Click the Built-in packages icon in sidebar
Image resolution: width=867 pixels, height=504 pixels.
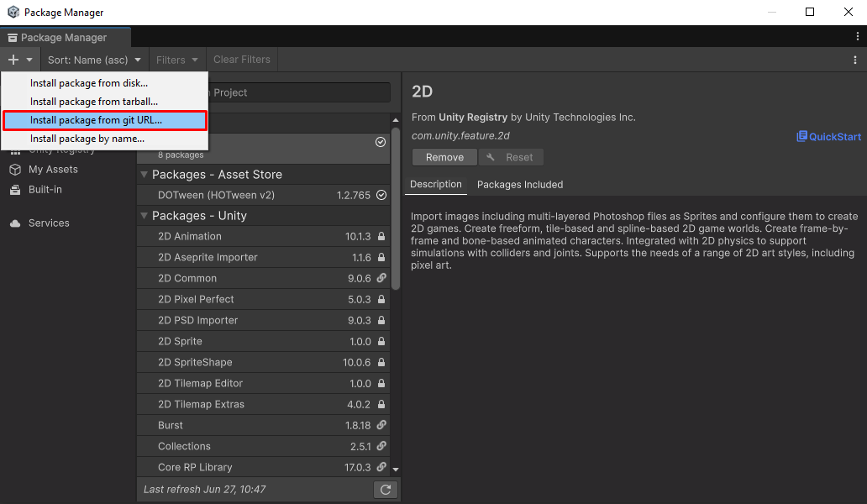point(14,190)
